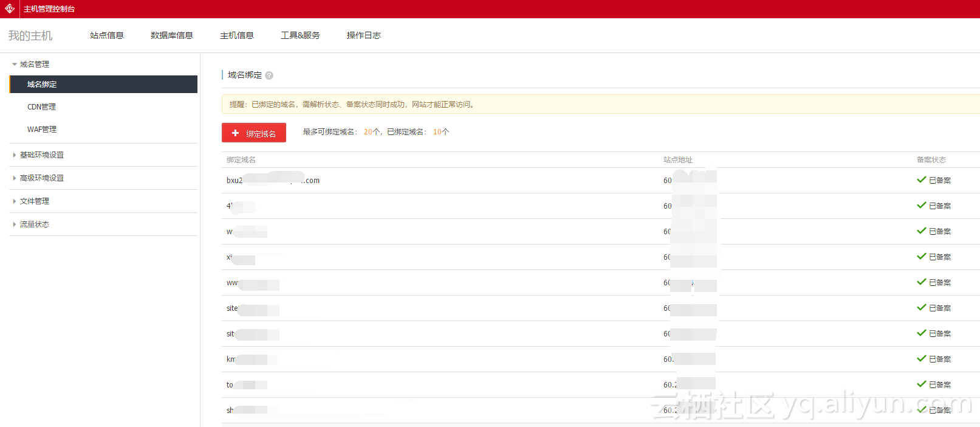Viewport: 980px width, 427px height.
Task: Open CDN管理 in the sidebar
Action: pos(41,107)
